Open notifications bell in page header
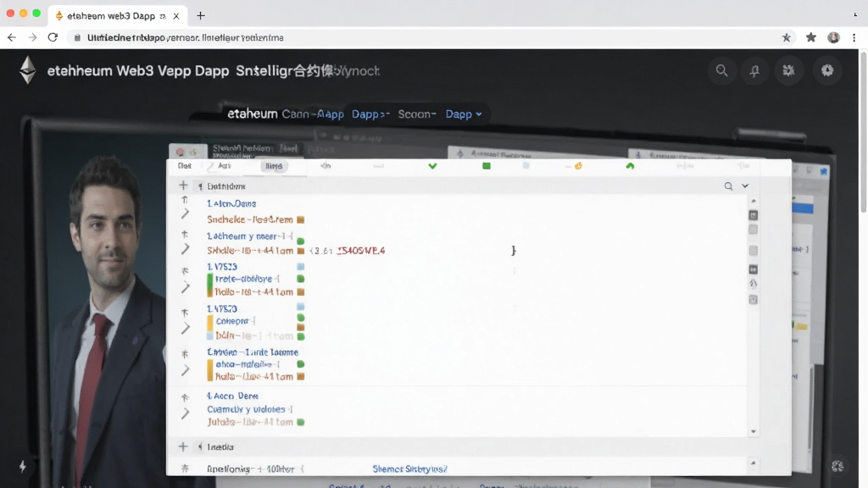This screenshot has height=488, width=868. [754, 71]
